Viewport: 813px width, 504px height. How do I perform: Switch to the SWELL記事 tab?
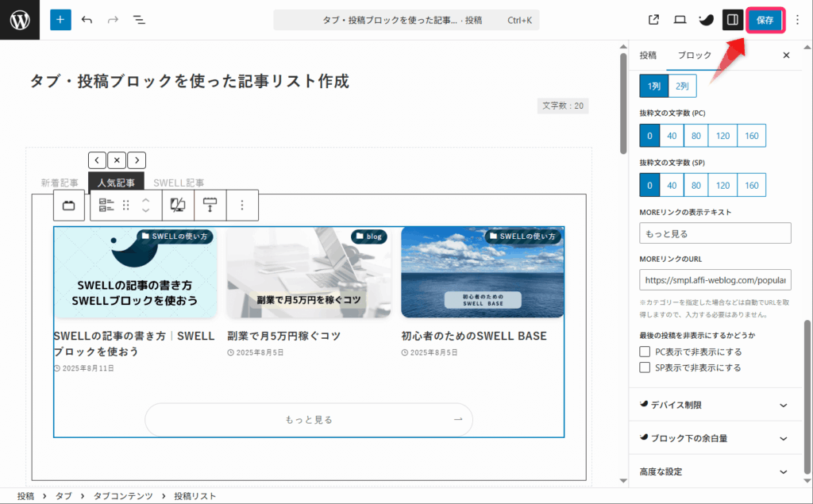click(x=179, y=183)
